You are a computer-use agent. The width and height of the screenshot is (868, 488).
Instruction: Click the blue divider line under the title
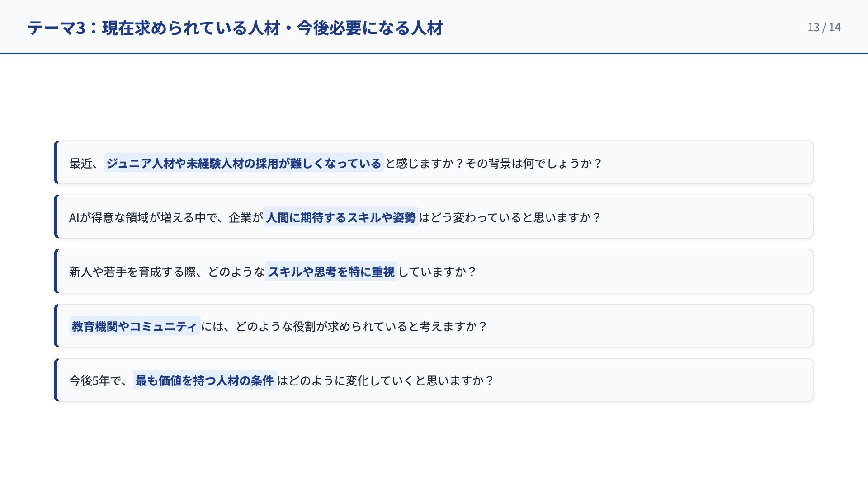tap(434, 53)
